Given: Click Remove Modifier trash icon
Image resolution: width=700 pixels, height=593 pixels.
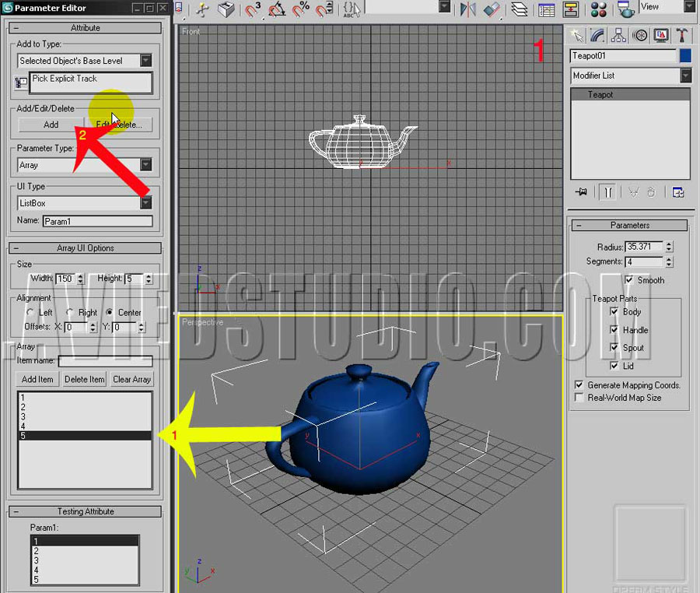Looking at the screenshot, I should [x=651, y=192].
